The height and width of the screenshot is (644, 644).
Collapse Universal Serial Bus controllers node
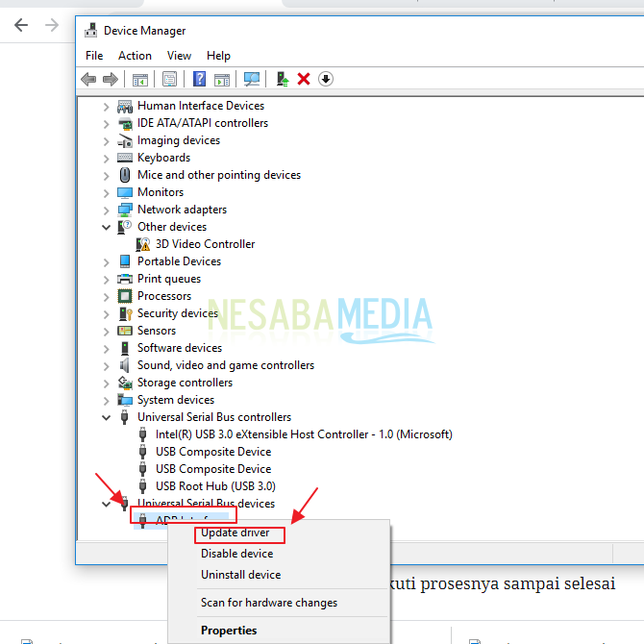pos(107,417)
